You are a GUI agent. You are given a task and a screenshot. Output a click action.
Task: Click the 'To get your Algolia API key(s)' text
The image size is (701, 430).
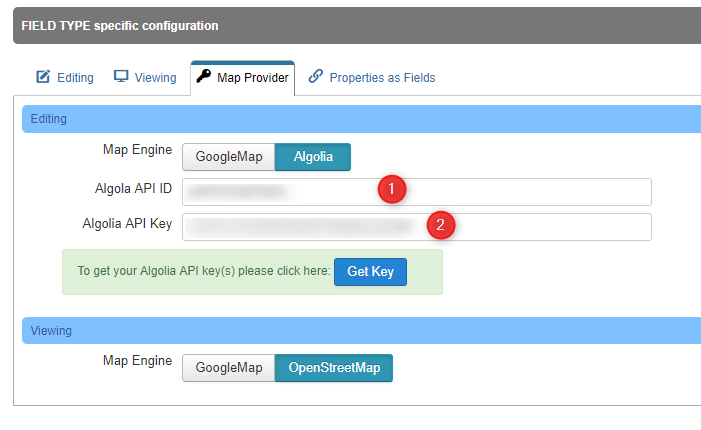204,271
